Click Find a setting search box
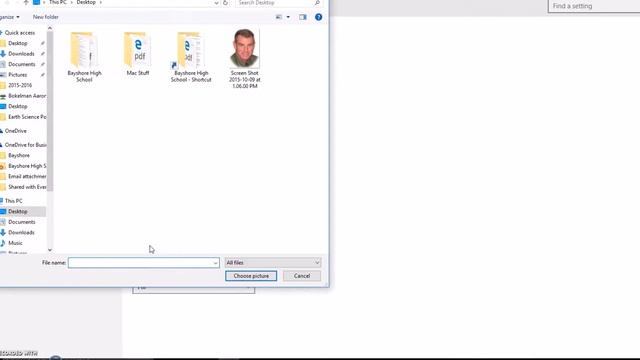The width and height of the screenshot is (640, 360). pyautogui.click(x=594, y=6)
